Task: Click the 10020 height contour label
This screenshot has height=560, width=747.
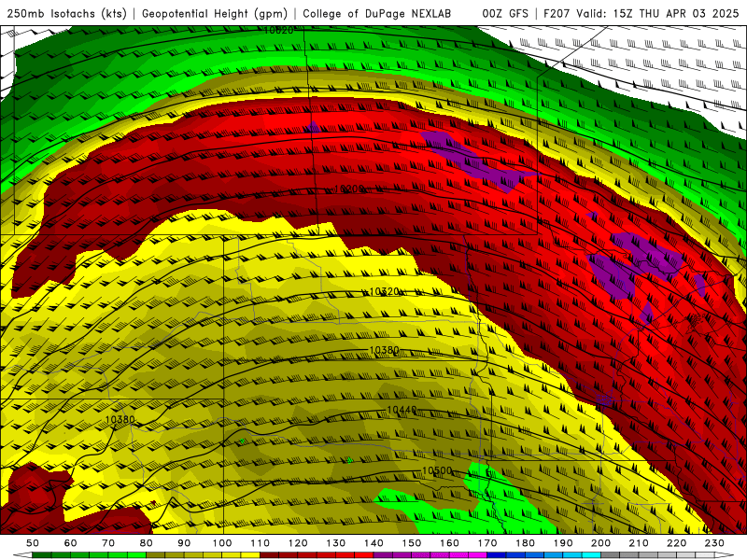Action: pyautogui.click(x=278, y=31)
